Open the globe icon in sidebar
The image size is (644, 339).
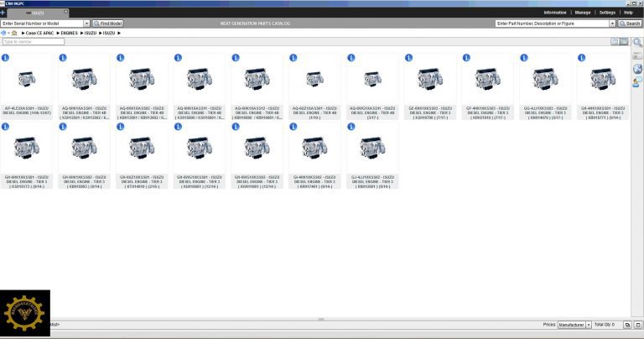click(x=637, y=69)
